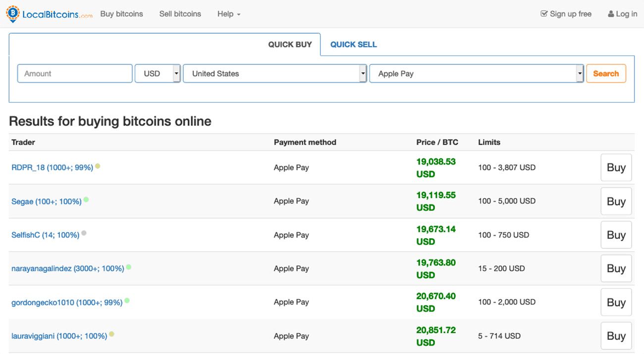Click the price 19,038.53 USD
Viewport: 644px width, 354px height.
pos(436,168)
